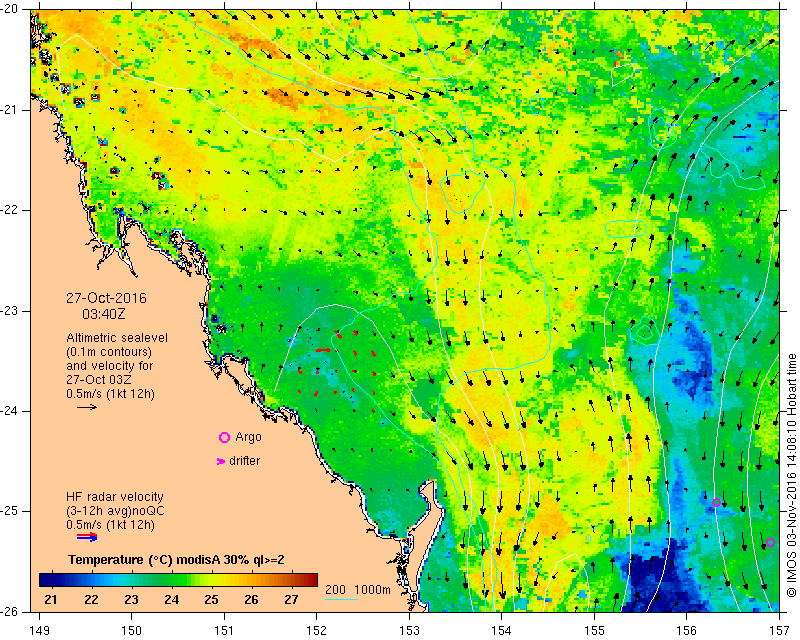This screenshot has width=800, height=640.
Task: Click the longitude axis label 150
Action: [x=132, y=631]
